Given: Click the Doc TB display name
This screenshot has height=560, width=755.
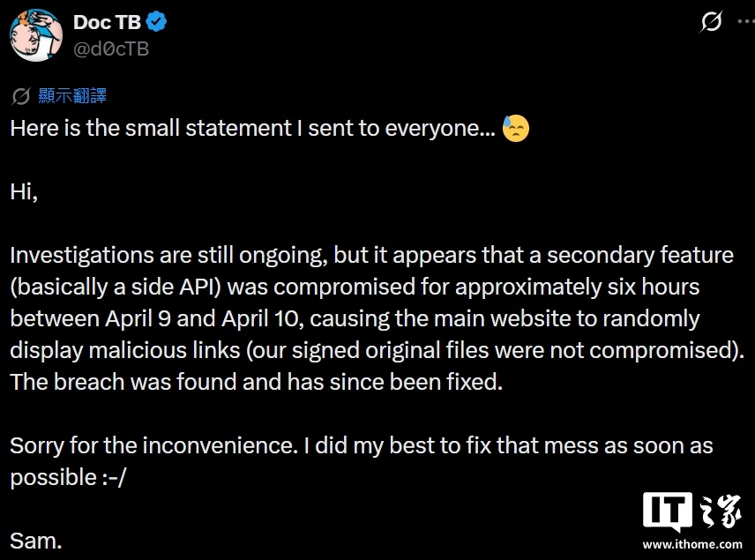Looking at the screenshot, I should [x=108, y=23].
